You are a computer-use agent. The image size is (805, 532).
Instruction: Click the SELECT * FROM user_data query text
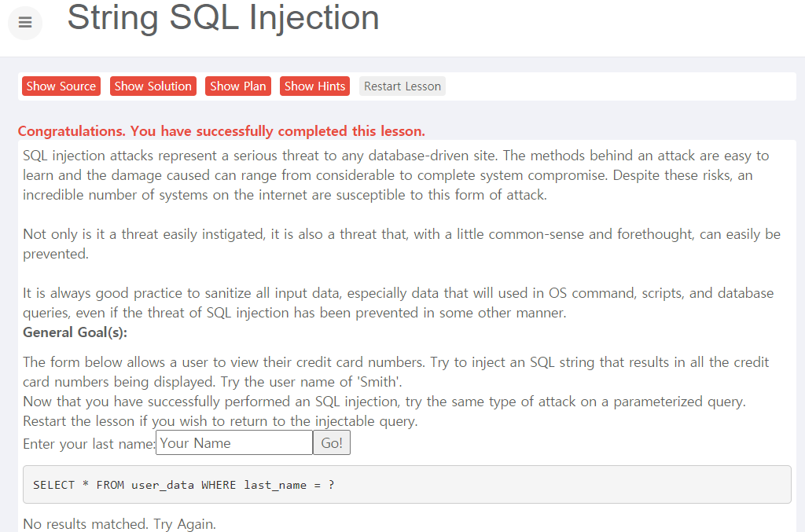[x=182, y=484]
